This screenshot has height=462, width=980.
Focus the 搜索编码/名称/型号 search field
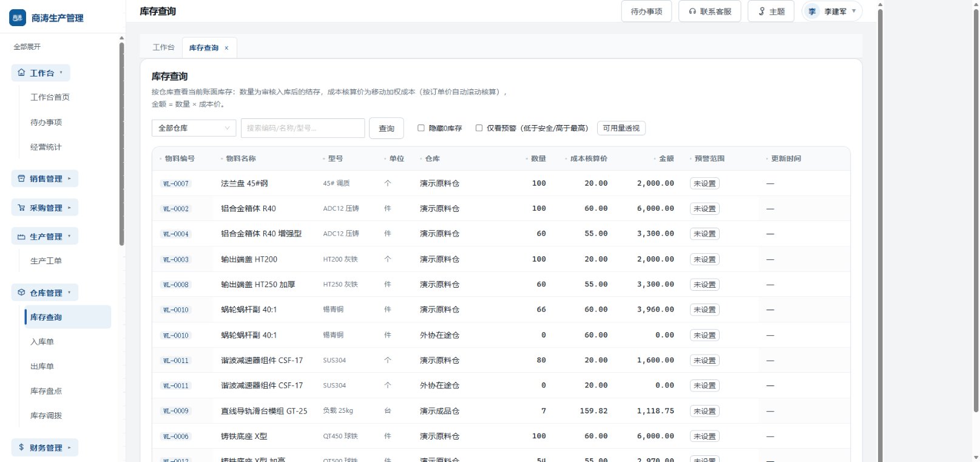point(303,128)
